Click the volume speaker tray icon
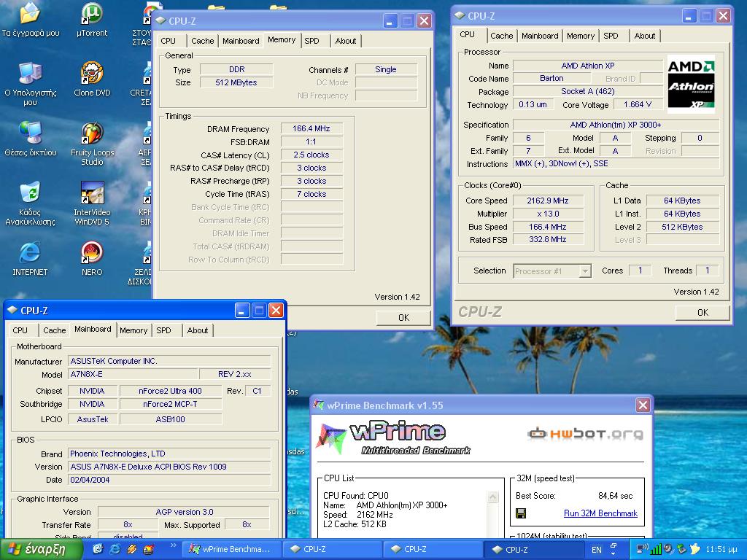Screen dimensions: 747x560 [668, 549]
